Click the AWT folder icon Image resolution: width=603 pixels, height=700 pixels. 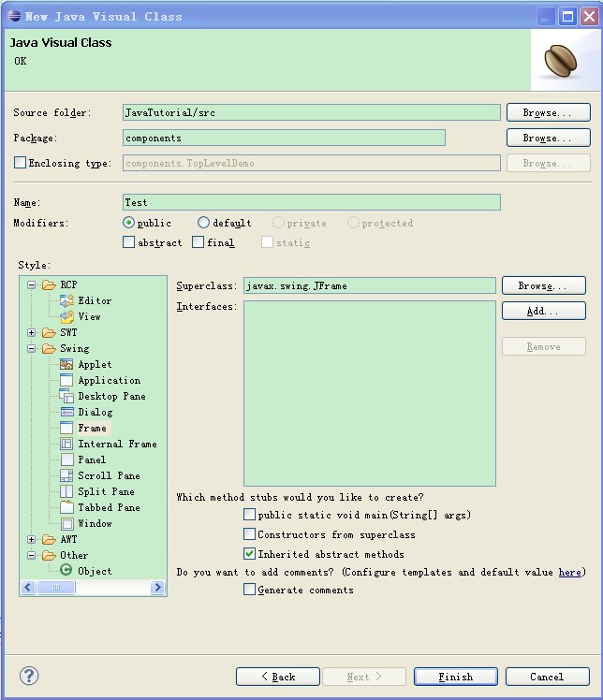[49, 539]
